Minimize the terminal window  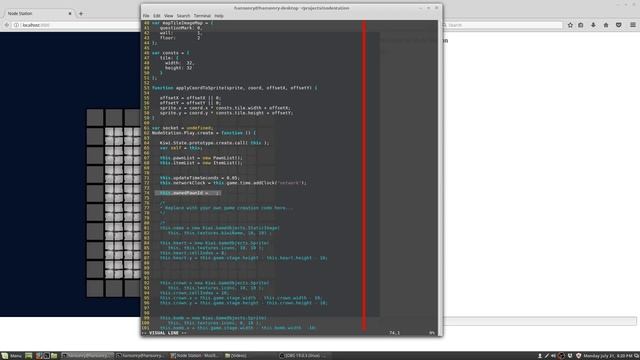pos(420,8)
